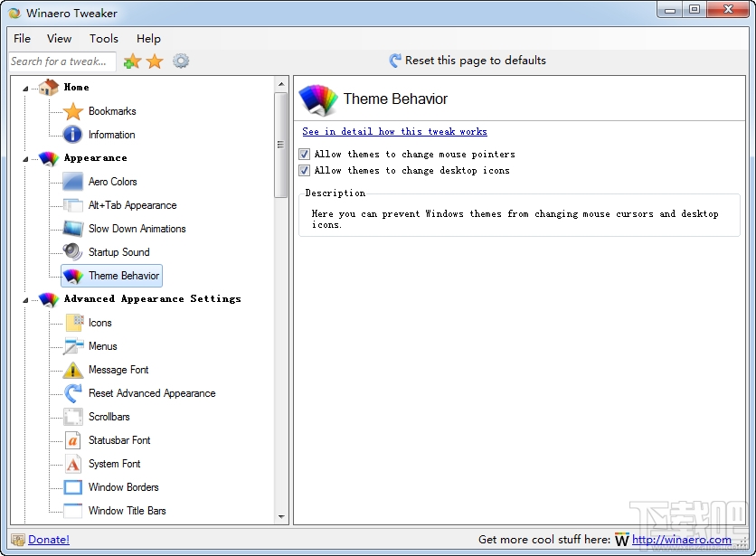Select Reset Advanced Appearance label
Image resolution: width=756 pixels, height=556 pixels.
(152, 393)
